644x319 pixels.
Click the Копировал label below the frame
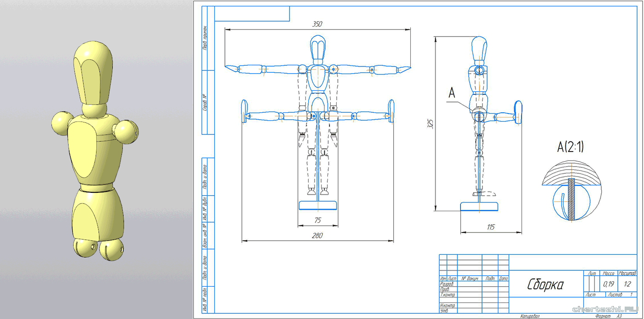coord(530,316)
